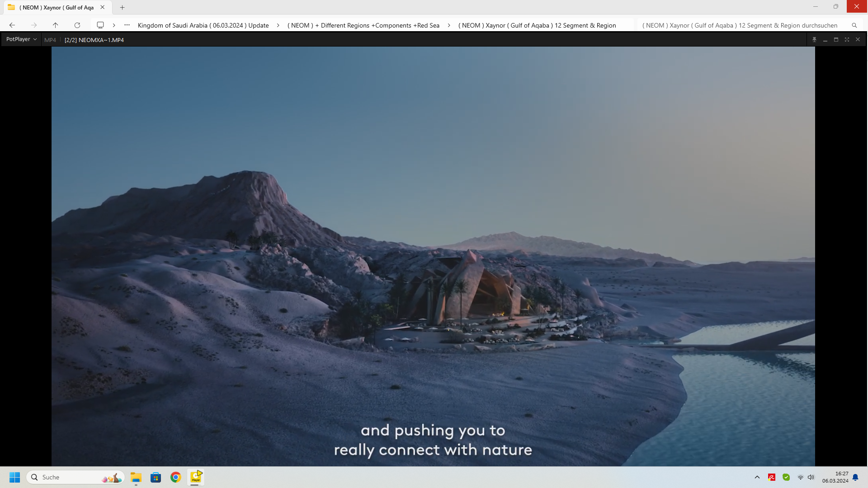Open the volume control in tray
The image size is (868, 488).
(811, 477)
